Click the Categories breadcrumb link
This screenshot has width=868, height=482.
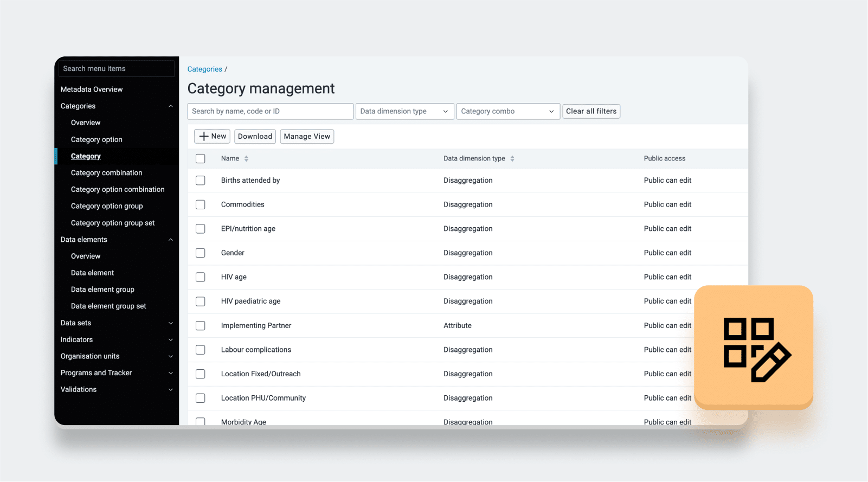(x=204, y=69)
